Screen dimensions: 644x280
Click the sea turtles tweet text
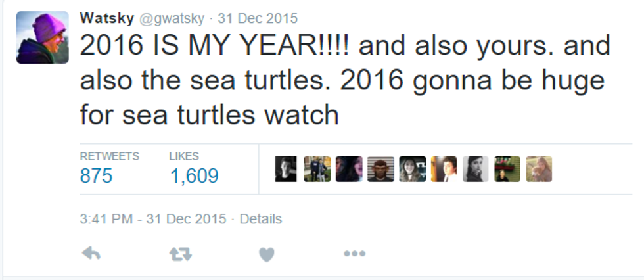(342, 81)
